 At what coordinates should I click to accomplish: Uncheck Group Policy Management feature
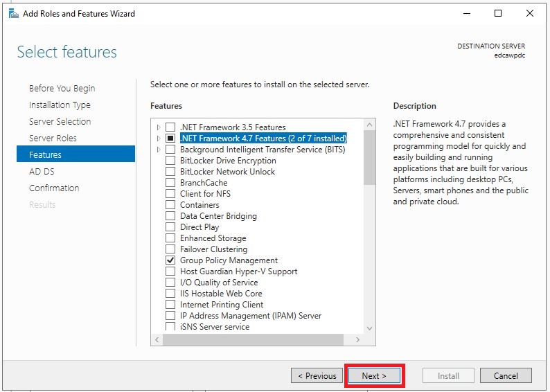click(170, 260)
